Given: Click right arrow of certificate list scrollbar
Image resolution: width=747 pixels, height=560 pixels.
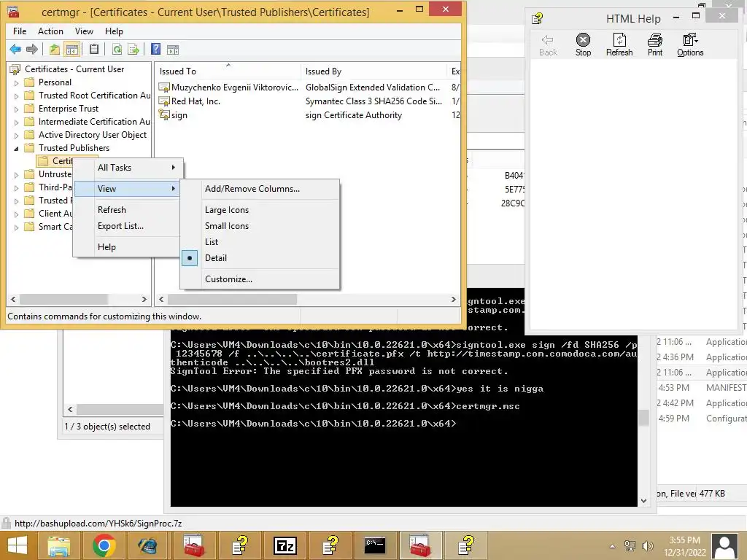Looking at the screenshot, I should [x=454, y=299].
